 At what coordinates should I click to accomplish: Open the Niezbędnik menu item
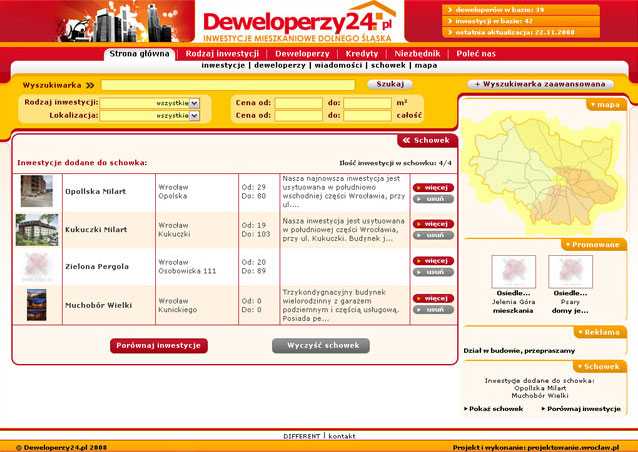click(417, 54)
